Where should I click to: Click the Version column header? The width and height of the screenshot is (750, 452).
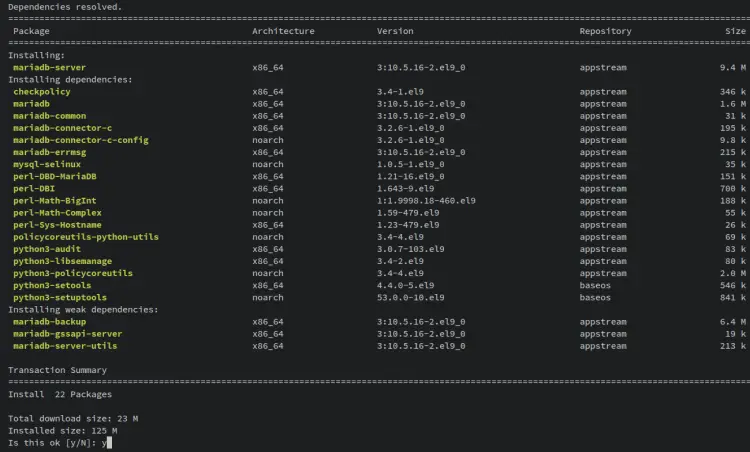tap(395, 31)
